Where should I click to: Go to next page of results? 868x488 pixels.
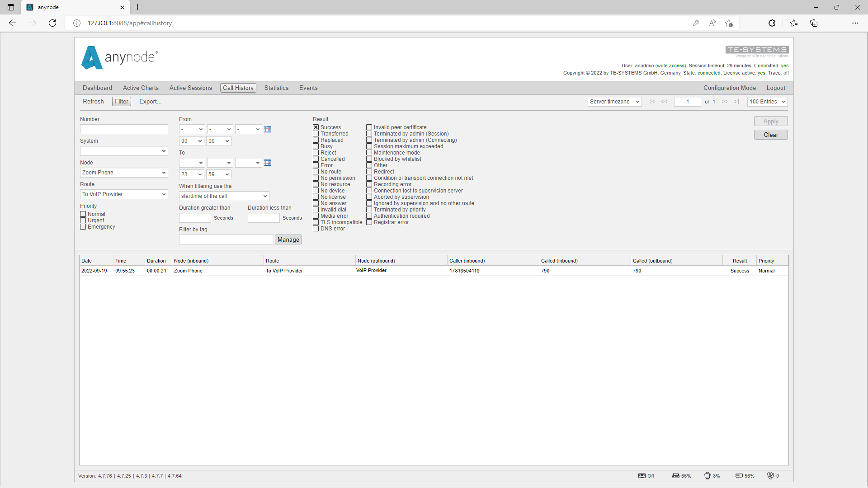[725, 102]
